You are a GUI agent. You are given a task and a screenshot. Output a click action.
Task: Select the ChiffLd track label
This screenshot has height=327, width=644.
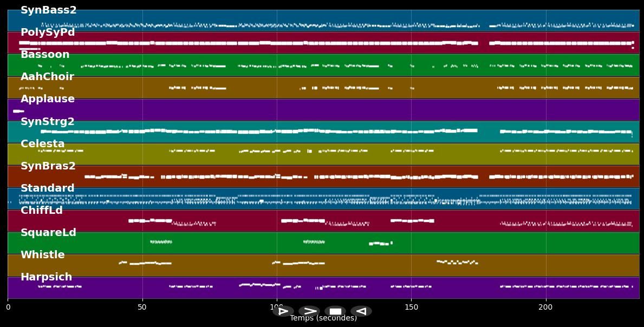click(42, 211)
